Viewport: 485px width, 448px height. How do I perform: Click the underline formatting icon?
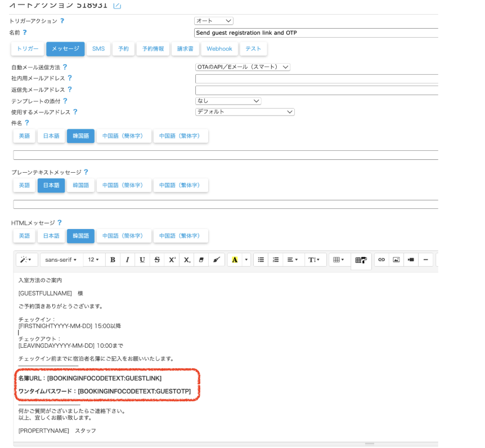click(x=142, y=259)
